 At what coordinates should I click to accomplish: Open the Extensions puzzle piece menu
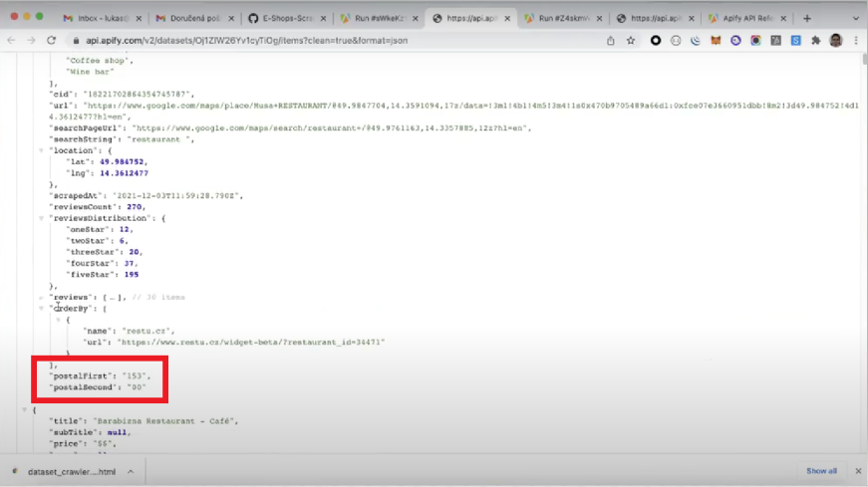[x=815, y=41]
